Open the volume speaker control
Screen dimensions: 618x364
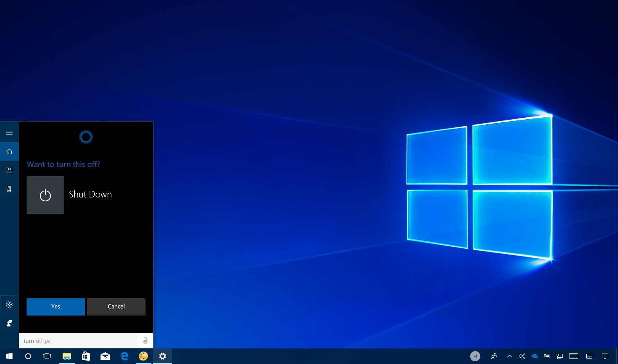[522, 356]
